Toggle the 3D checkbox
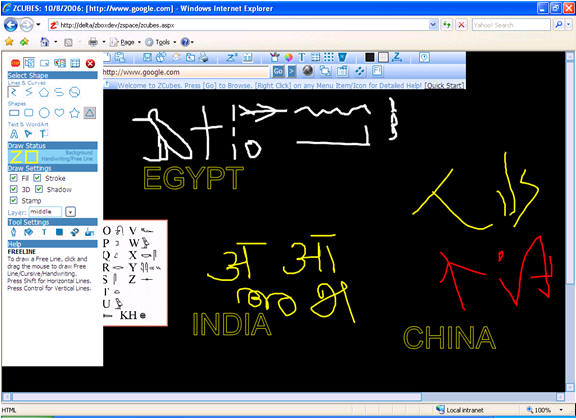This screenshot has height=420, width=576. pyautogui.click(x=14, y=189)
